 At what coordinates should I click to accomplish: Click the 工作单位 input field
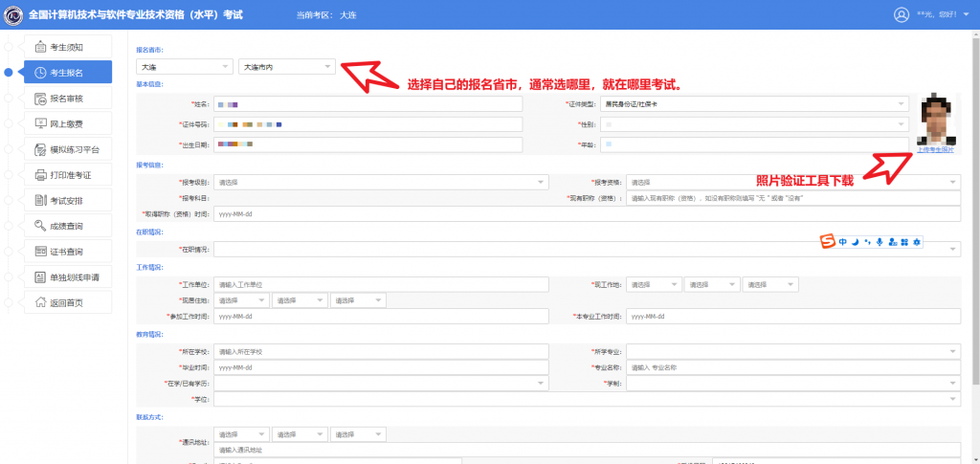point(381,284)
